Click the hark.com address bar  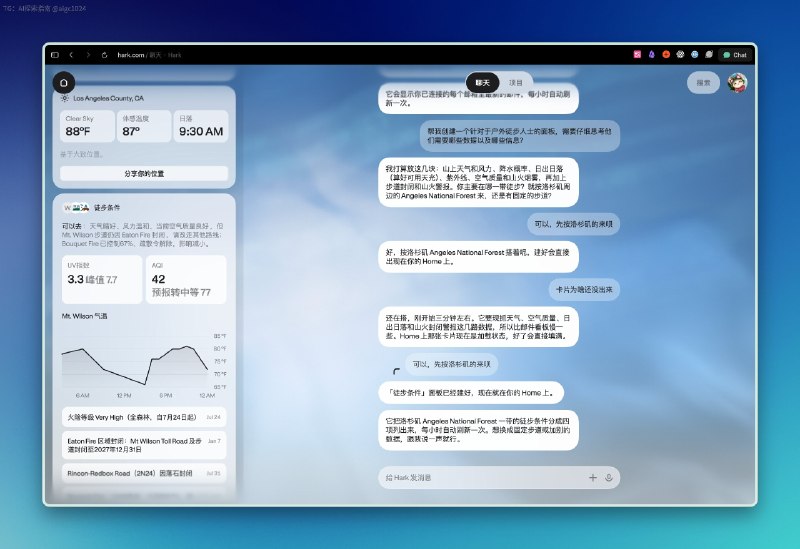pos(149,55)
